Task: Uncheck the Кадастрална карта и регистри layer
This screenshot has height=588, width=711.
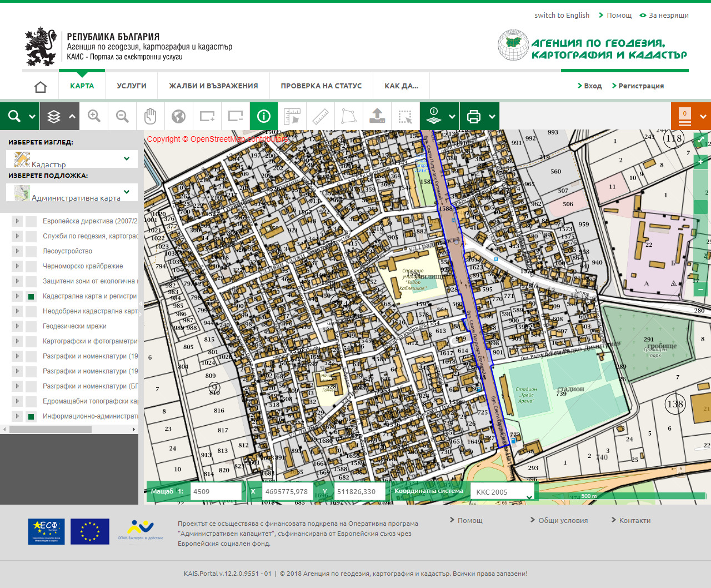Action: point(31,296)
